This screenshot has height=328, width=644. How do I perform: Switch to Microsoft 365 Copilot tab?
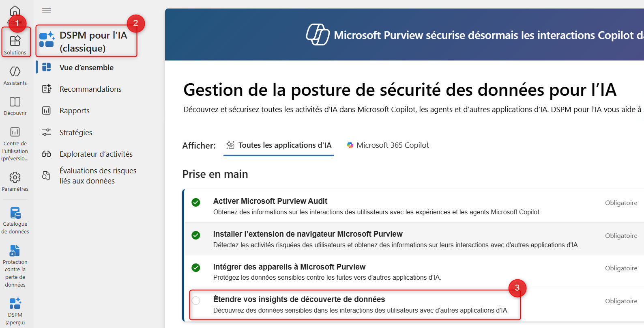[388, 145]
